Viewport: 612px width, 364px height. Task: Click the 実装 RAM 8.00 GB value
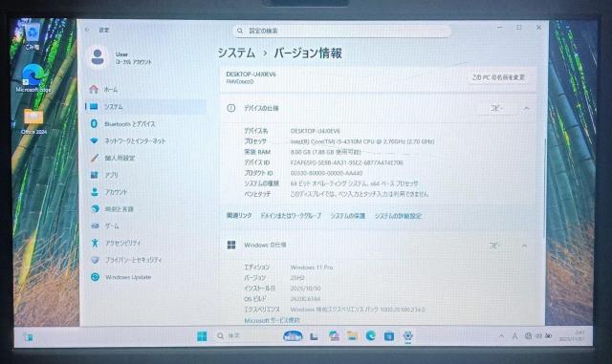[x=325, y=152]
